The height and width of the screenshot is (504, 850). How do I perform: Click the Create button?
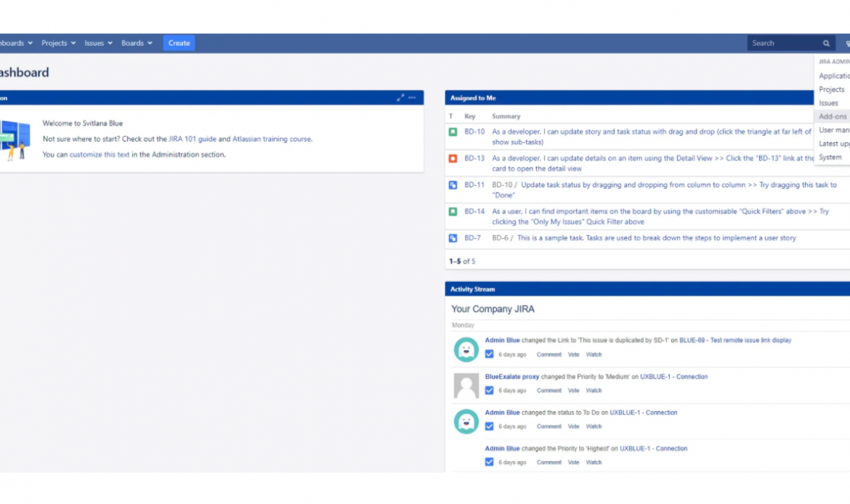(179, 43)
